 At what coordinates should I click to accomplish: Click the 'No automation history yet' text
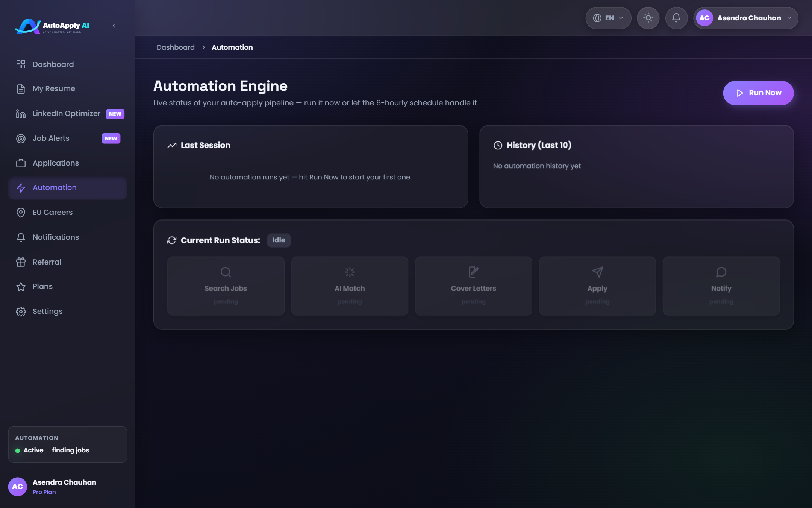click(537, 166)
